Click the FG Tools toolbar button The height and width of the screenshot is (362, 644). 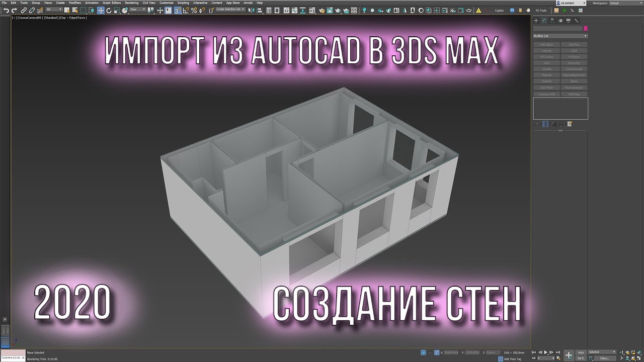pyautogui.click(x=541, y=11)
